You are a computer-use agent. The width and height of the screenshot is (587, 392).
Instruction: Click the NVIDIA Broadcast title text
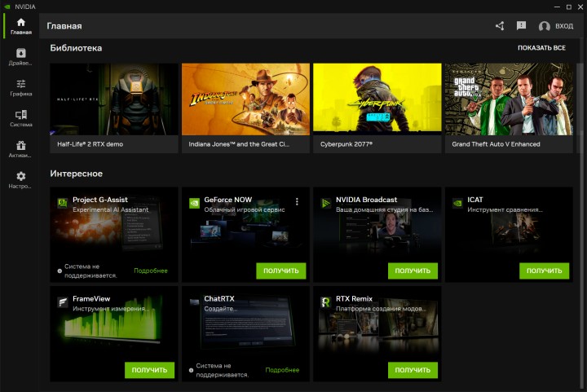[366, 200]
